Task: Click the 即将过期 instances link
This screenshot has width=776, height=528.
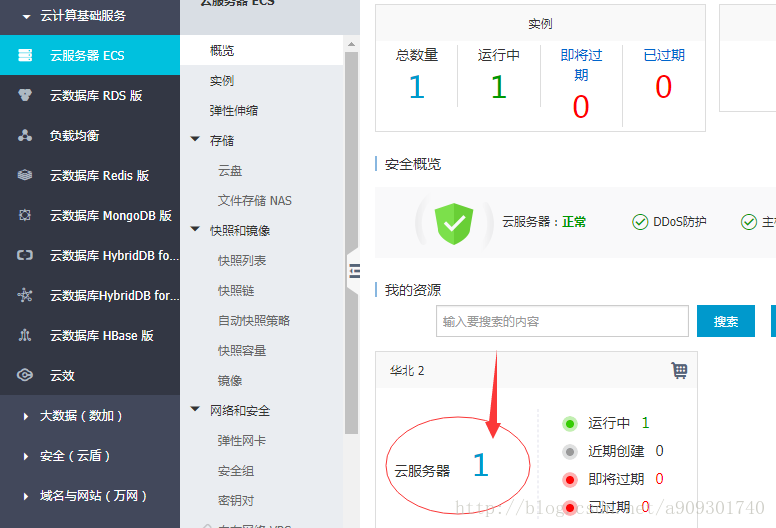Action: [x=581, y=65]
